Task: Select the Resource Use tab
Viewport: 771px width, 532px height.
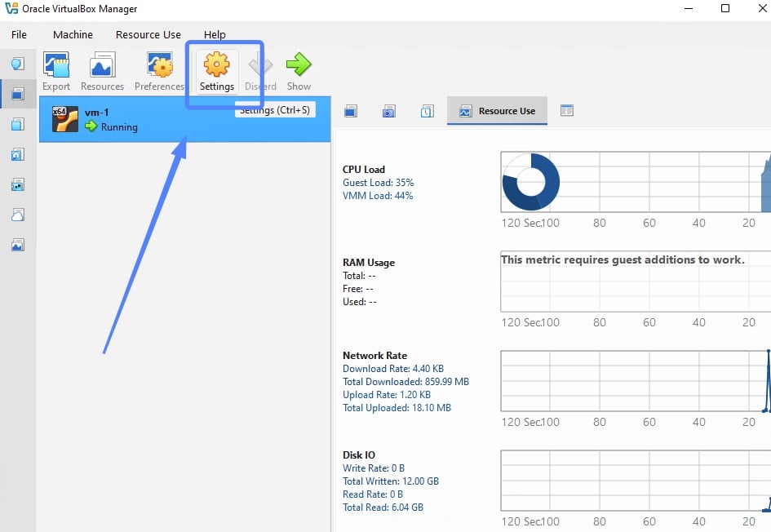Action: pos(497,111)
